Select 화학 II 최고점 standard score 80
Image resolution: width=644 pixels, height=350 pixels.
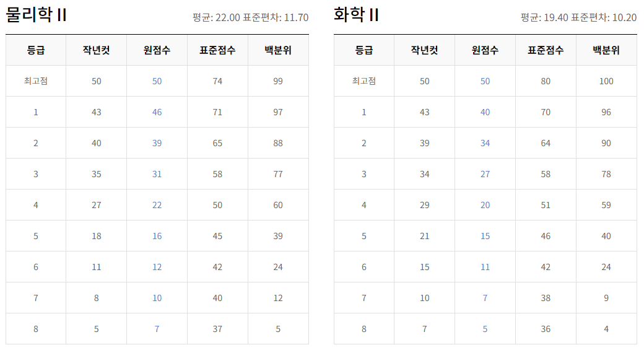tap(546, 81)
